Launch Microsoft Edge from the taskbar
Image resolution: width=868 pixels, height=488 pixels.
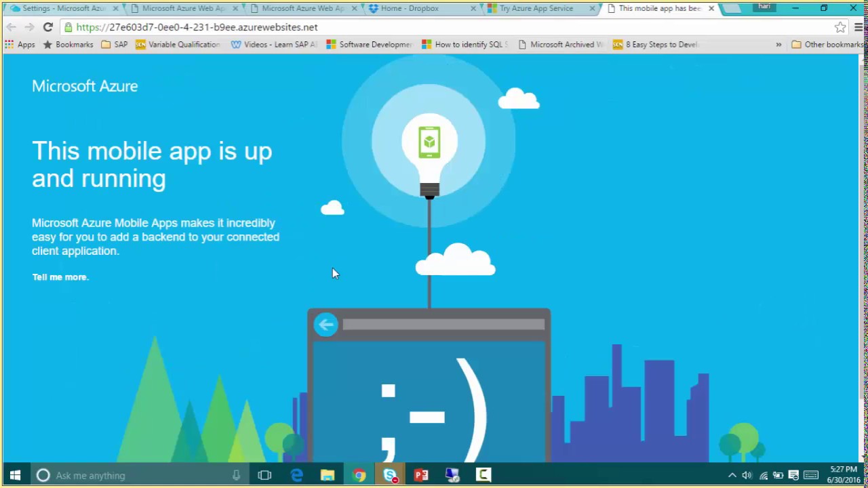click(296, 475)
